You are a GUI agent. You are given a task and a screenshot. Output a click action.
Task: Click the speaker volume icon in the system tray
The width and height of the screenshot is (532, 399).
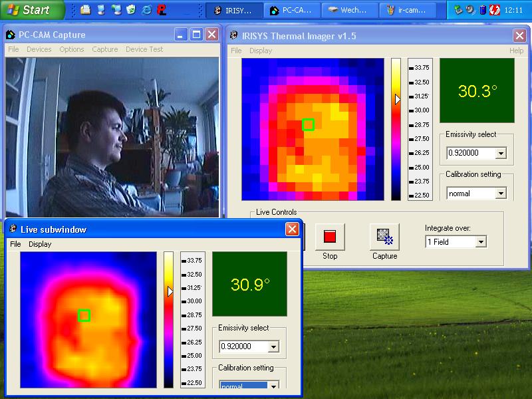click(x=470, y=10)
